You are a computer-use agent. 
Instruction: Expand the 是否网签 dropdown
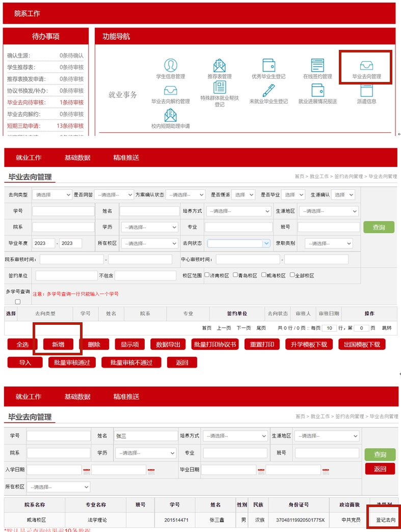pos(114,195)
